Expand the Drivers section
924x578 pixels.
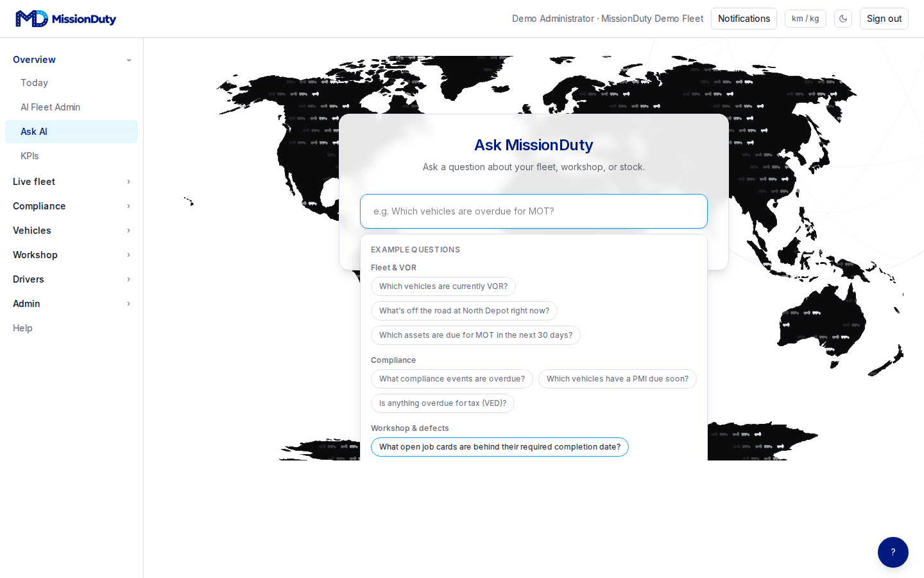[x=71, y=279]
